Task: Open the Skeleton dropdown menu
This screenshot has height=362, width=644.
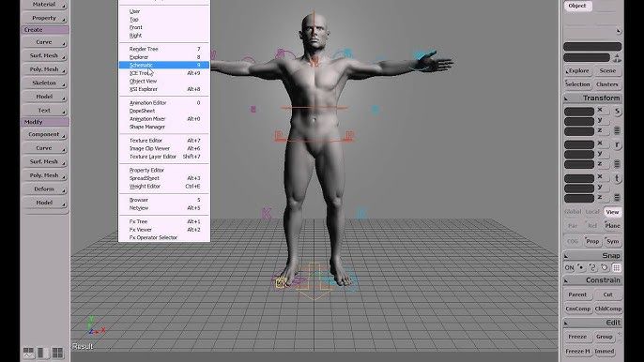Action: coord(44,83)
